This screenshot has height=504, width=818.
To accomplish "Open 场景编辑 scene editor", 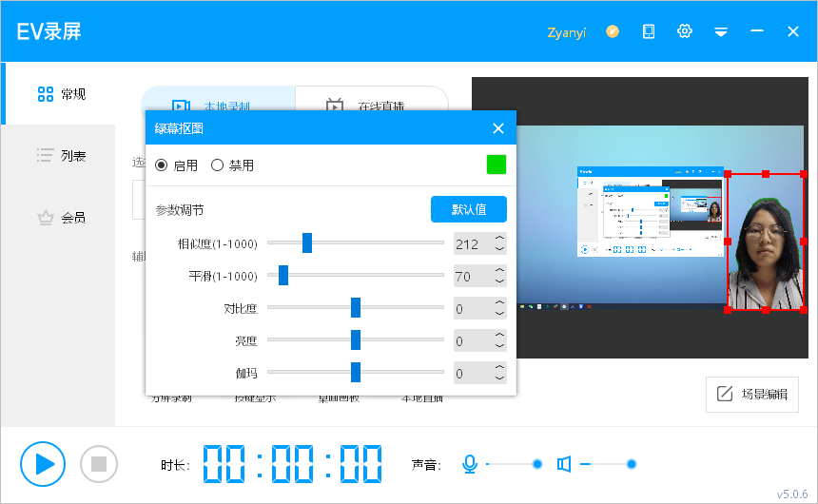I will coord(751,395).
